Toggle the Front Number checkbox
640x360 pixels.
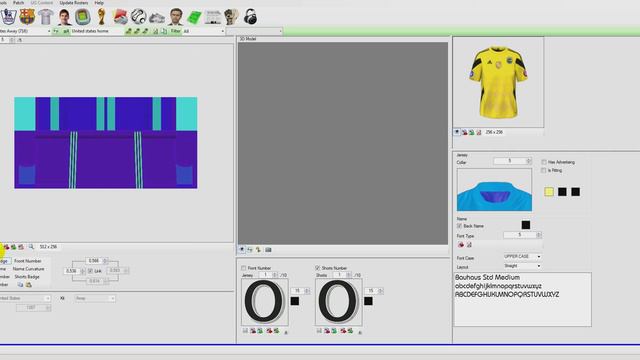(244, 268)
